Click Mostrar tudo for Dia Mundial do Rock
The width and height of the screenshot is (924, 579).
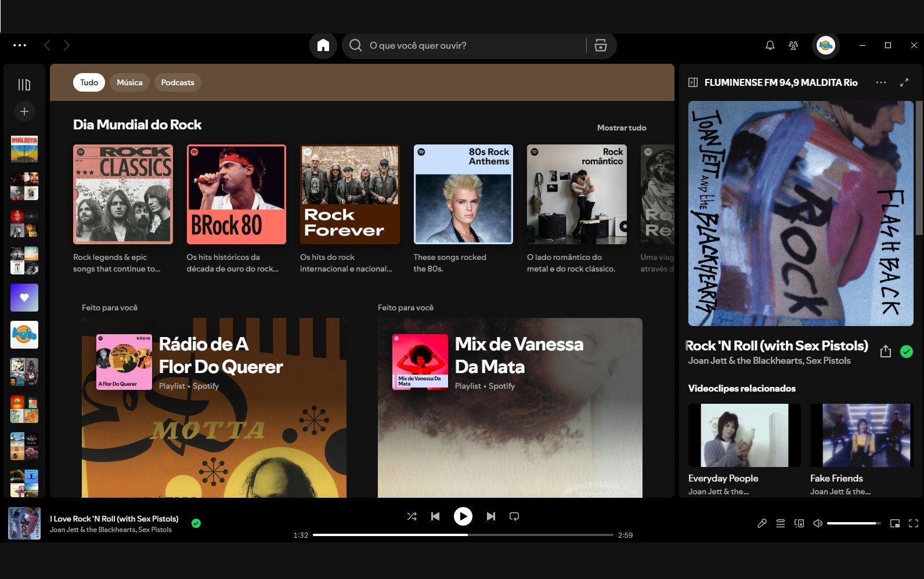pyautogui.click(x=622, y=128)
